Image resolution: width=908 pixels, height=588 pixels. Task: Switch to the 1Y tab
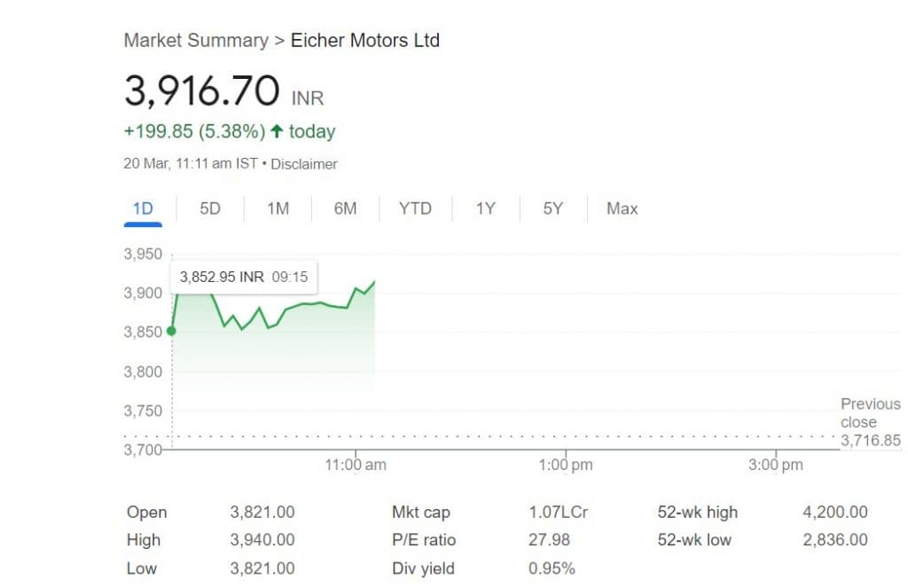click(484, 208)
